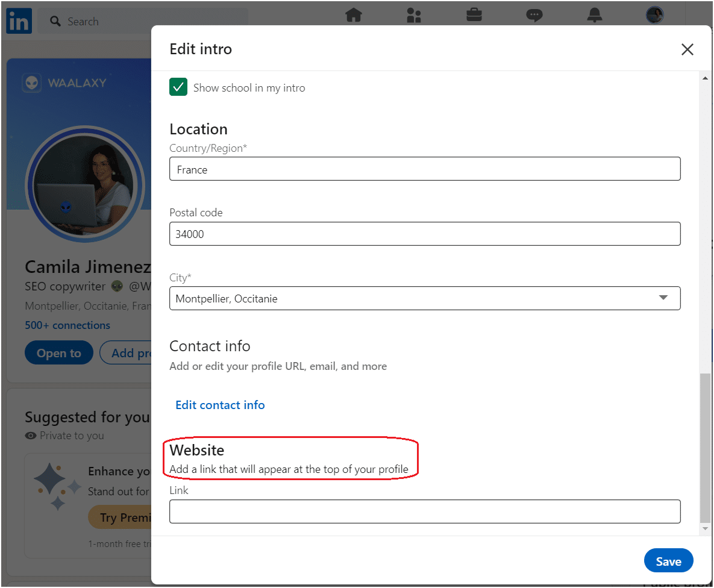Toggle school visibility in intro
The width and height of the screenshot is (714, 588).
[x=178, y=87]
